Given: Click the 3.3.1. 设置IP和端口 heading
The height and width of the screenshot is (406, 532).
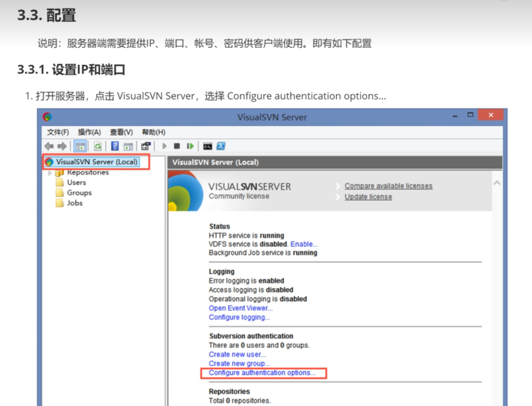Looking at the screenshot, I should pyautogui.click(x=71, y=70).
